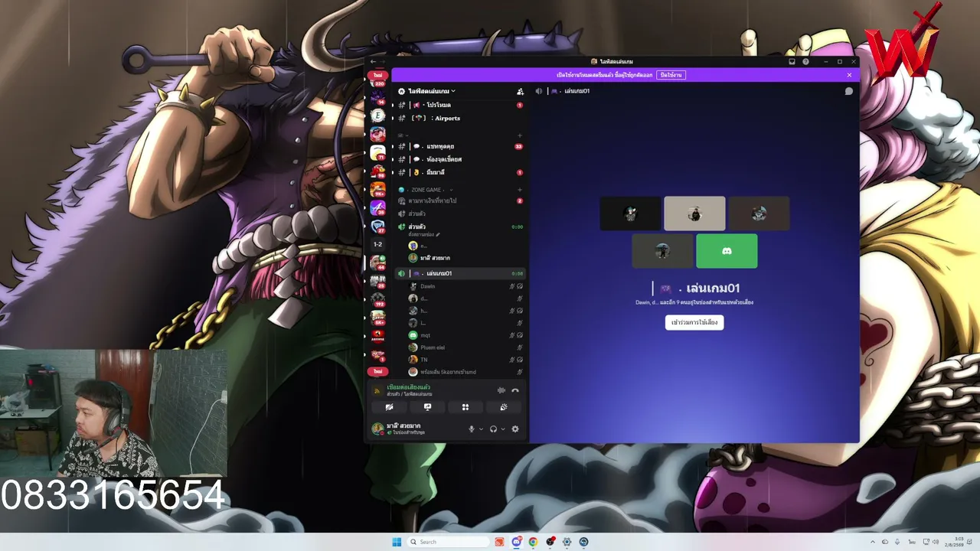Open the server folder labeled 1-2
Viewport: 980px width, 551px height.
(x=377, y=244)
